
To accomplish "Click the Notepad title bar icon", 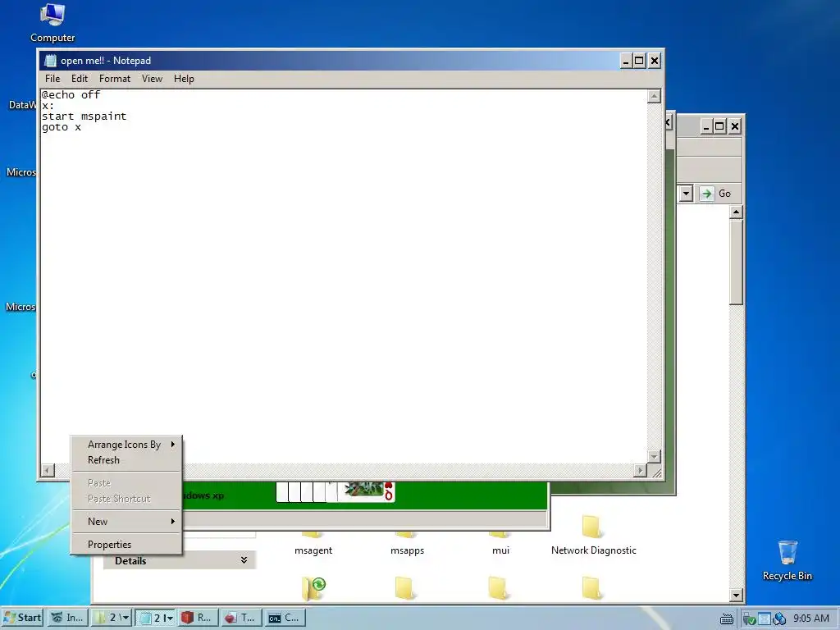I will [x=50, y=61].
